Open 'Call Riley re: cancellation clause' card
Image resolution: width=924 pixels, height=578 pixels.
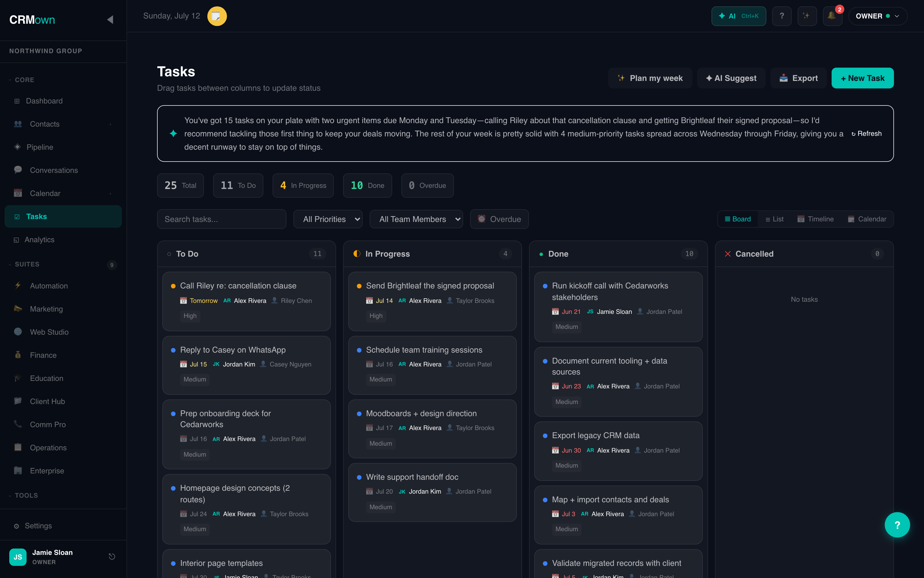pos(246,301)
